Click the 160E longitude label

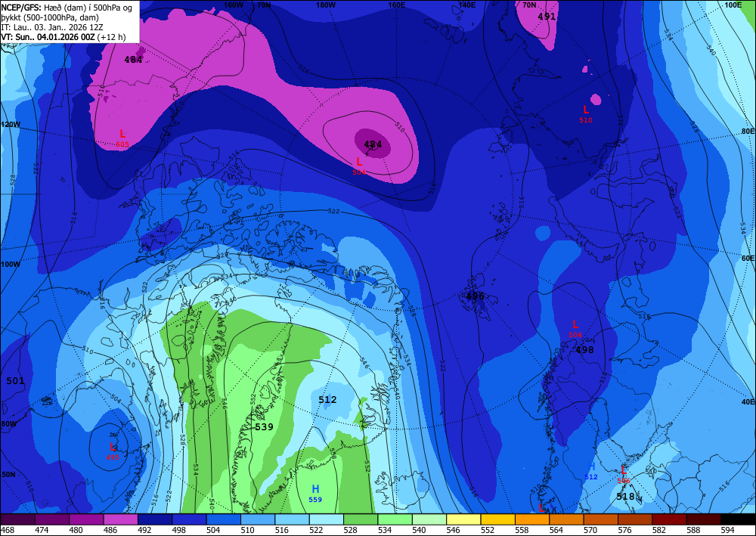(x=397, y=5)
